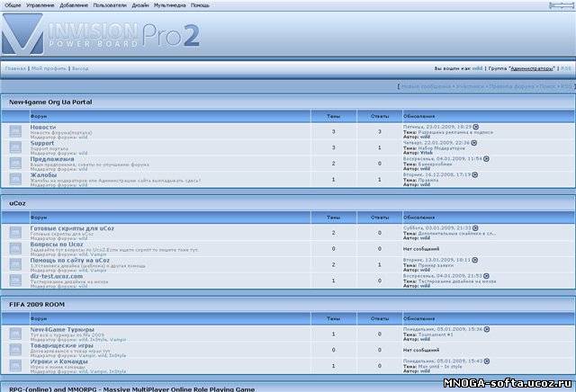Open the Support forum
576x392 pixels.
coord(42,143)
